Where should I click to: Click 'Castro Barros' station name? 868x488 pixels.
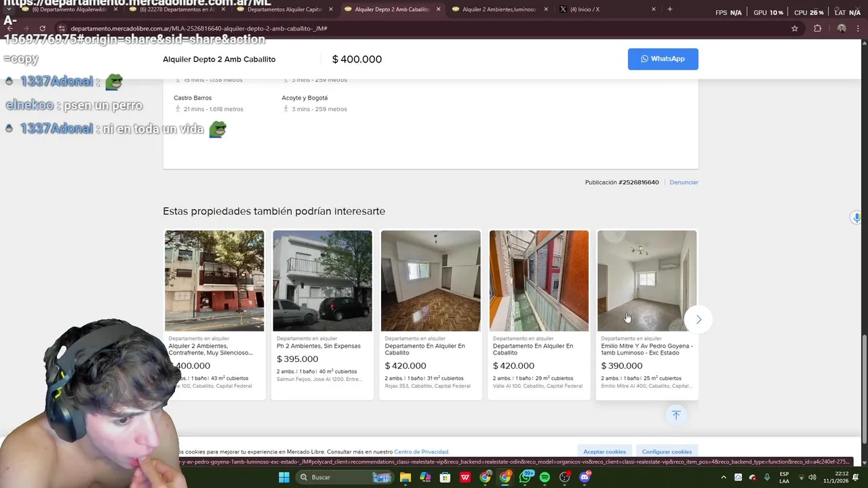[x=193, y=98]
